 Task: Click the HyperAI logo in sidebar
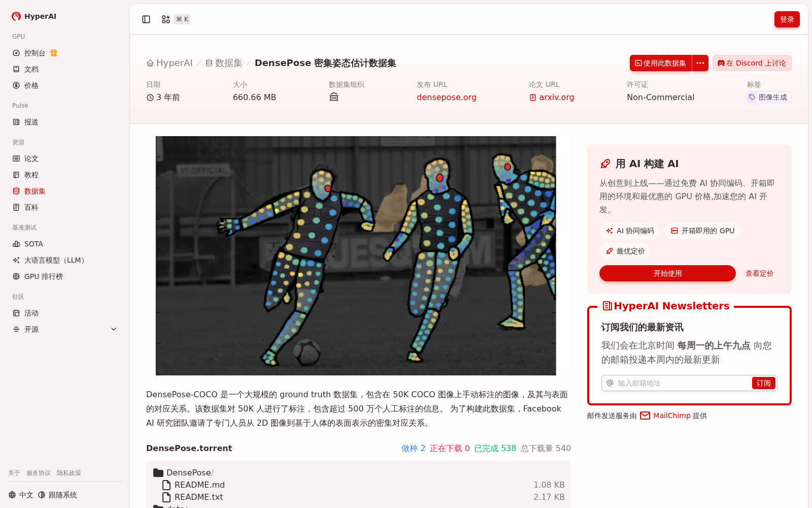33,16
